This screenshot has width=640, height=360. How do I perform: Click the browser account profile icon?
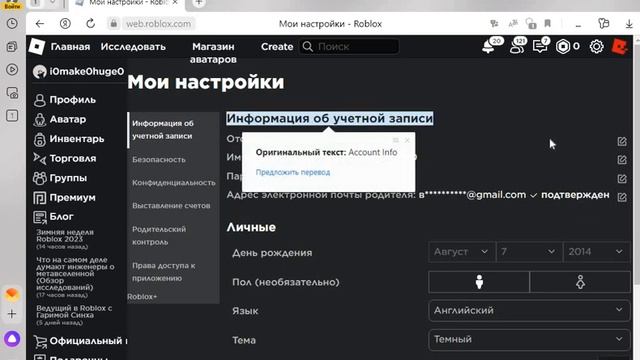pos(65,24)
